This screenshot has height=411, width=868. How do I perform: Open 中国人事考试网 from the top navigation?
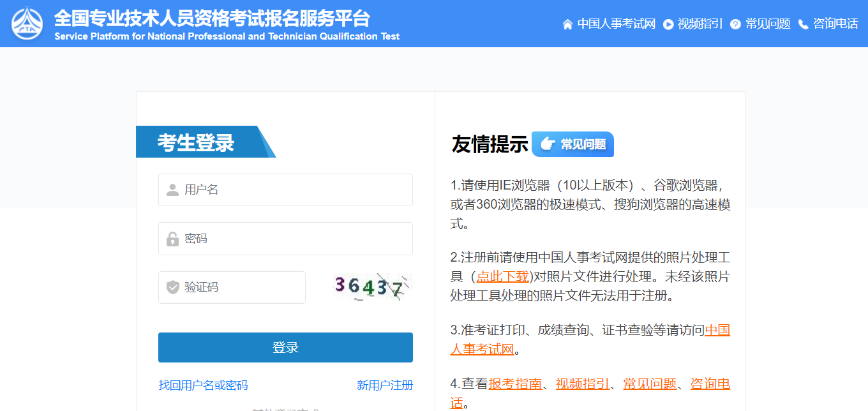click(x=616, y=24)
